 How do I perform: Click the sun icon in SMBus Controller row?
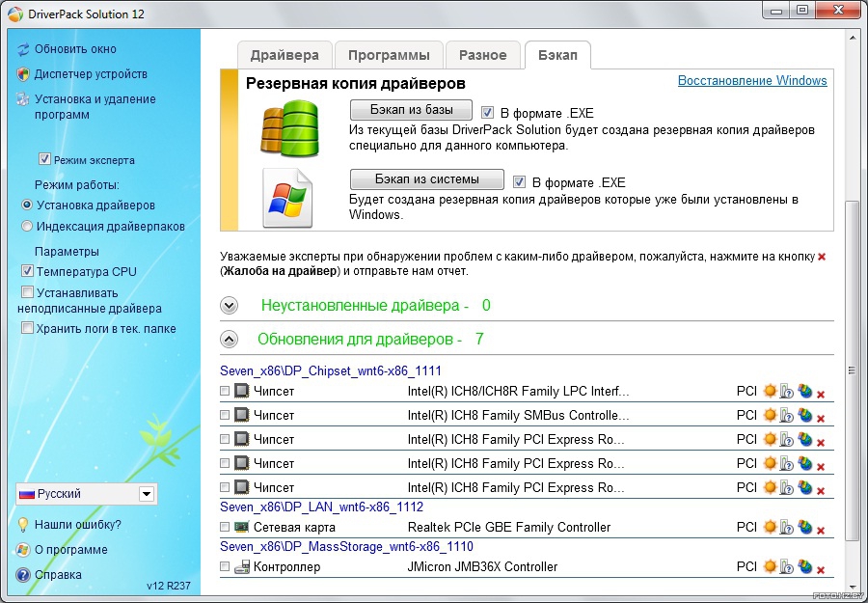(770, 415)
